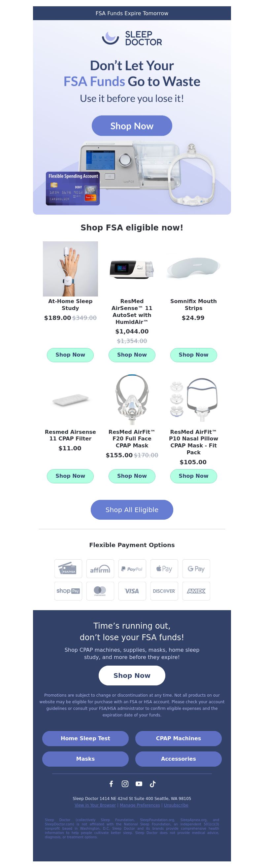The width and height of the screenshot is (264, 868).
Task: Select the Shop Pay payment icon
Action: click(x=68, y=591)
